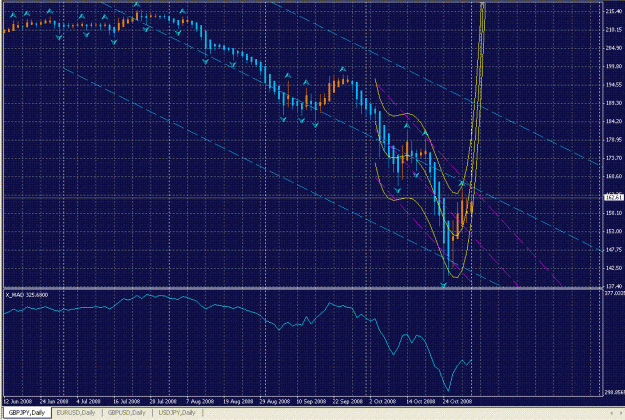
Task: Click the 22 Sep 2008 date label
Action: [x=348, y=401]
